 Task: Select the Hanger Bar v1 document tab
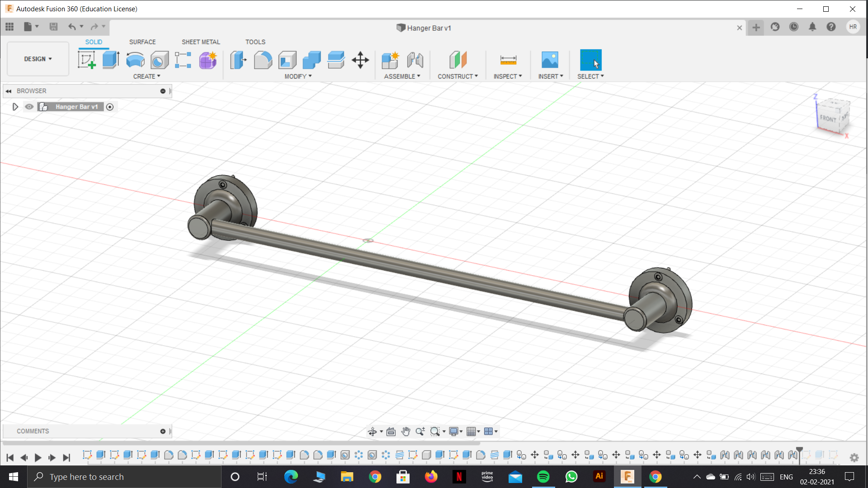[x=424, y=28]
